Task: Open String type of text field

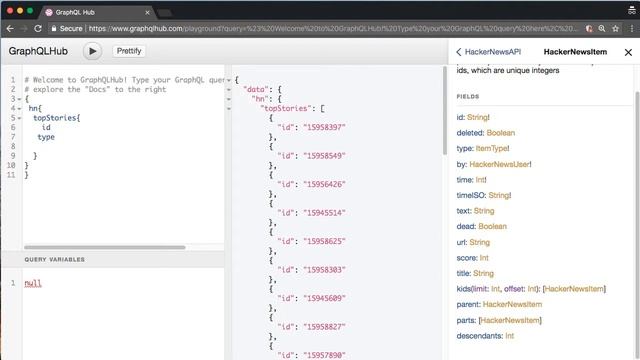Action: coord(484,211)
